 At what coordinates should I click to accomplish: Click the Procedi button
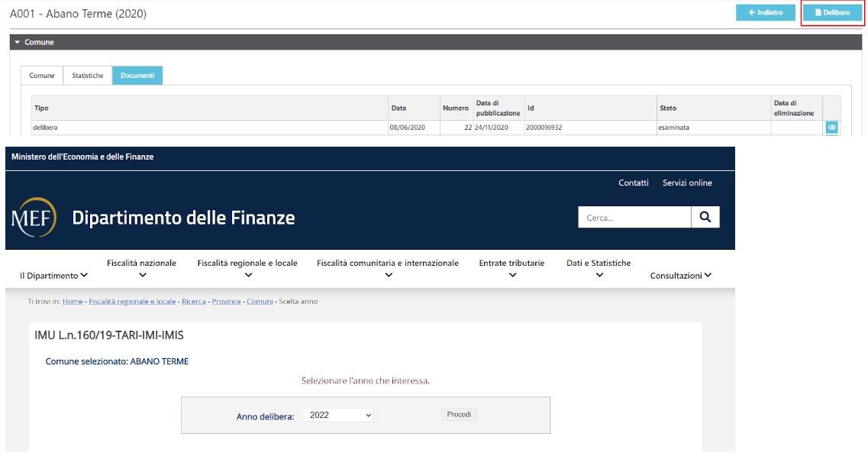click(459, 415)
